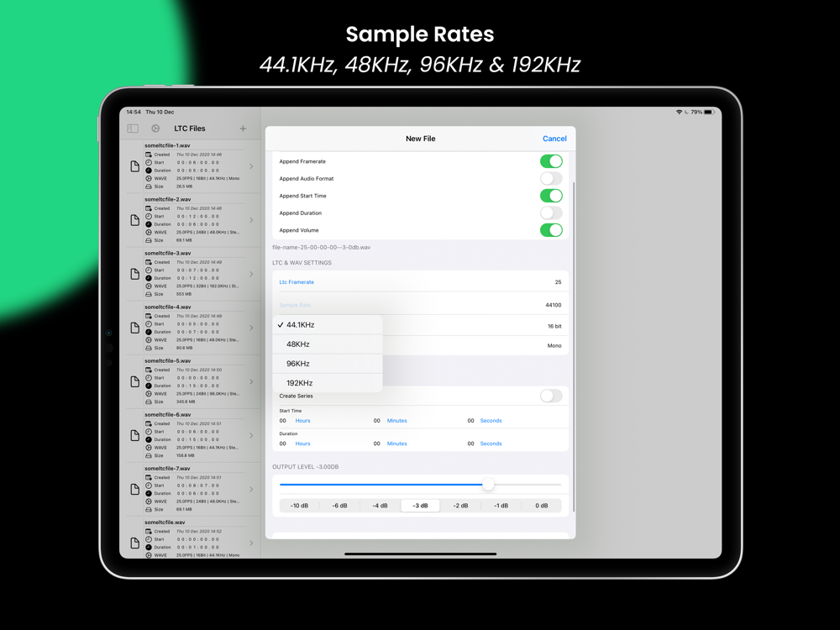Click Start Time Seconds link
The image size is (840, 630).
491,421
